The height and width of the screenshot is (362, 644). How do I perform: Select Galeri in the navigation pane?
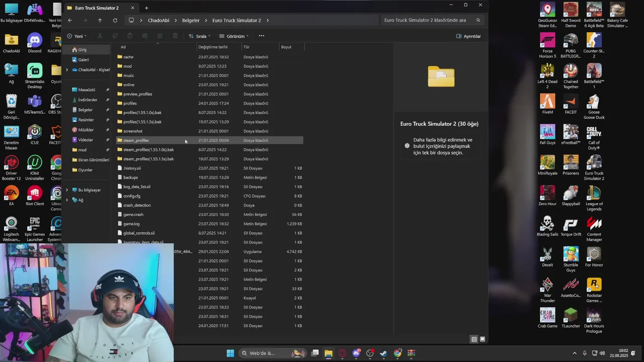click(86, 60)
